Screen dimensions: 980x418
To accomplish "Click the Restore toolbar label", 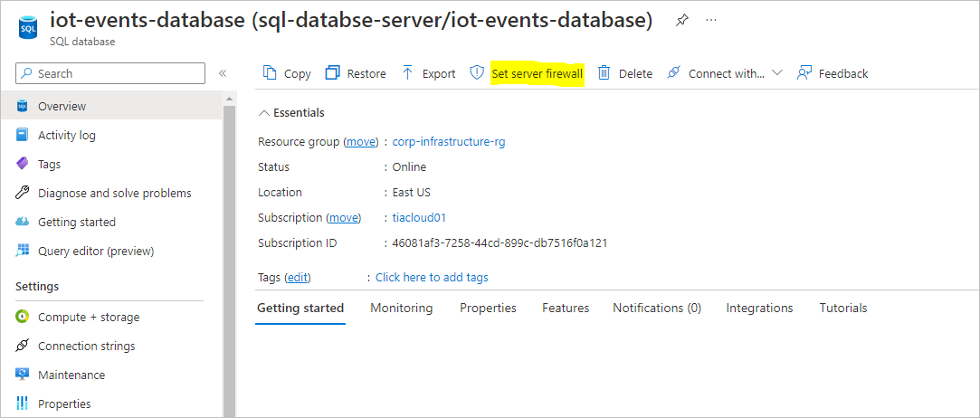I will coord(366,73).
